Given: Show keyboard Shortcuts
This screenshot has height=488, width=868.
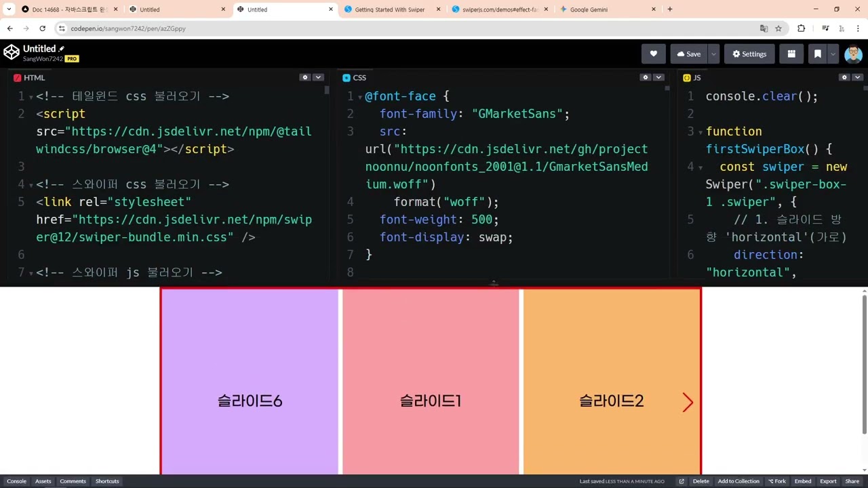Looking at the screenshot, I should coord(107,481).
